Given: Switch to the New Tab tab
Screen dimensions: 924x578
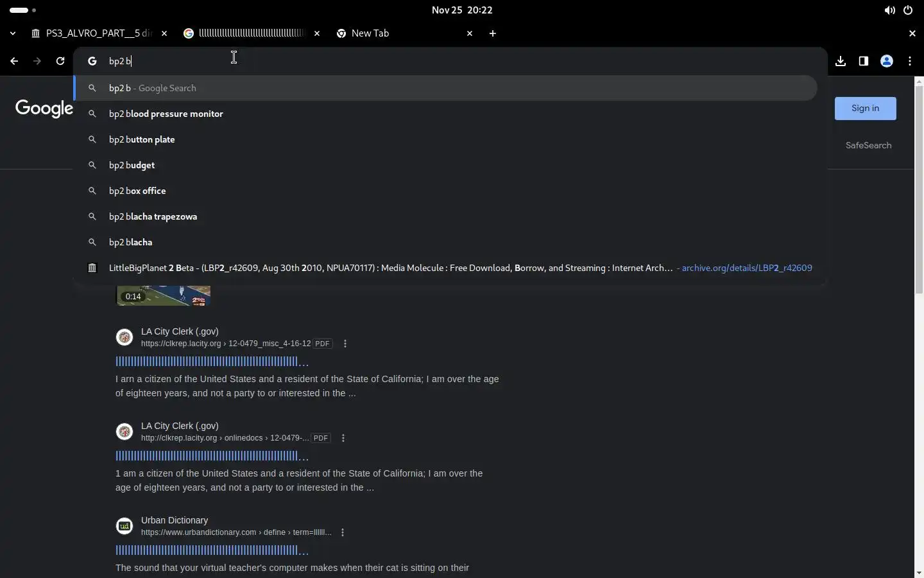Looking at the screenshot, I should (x=404, y=33).
